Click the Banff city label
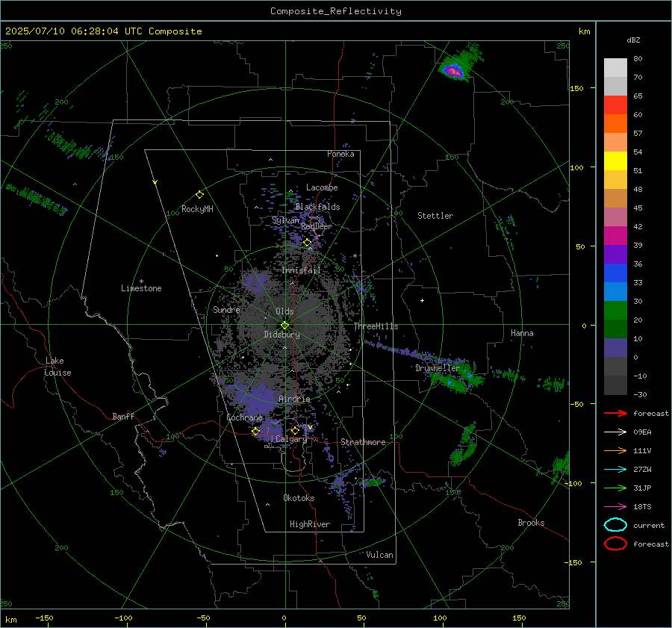 pyautogui.click(x=123, y=416)
